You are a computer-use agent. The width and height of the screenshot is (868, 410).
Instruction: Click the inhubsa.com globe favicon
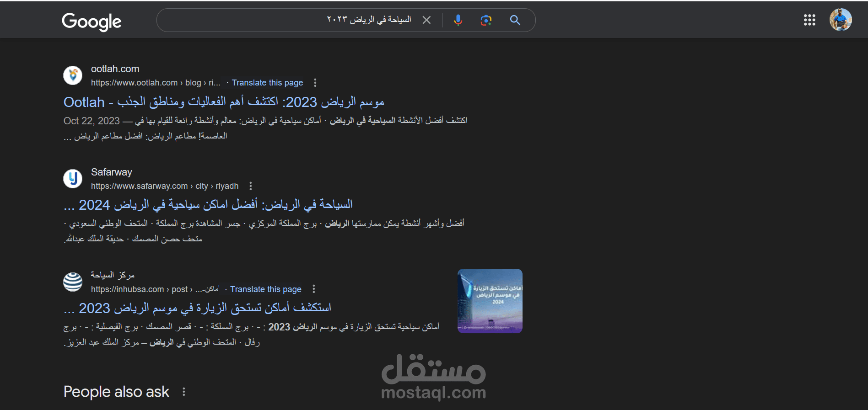click(73, 282)
